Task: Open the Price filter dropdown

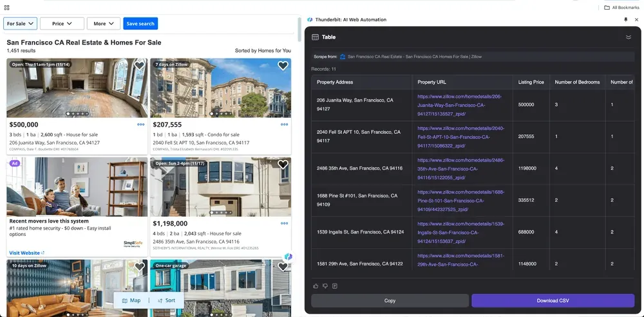Action: tap(62, 23)
